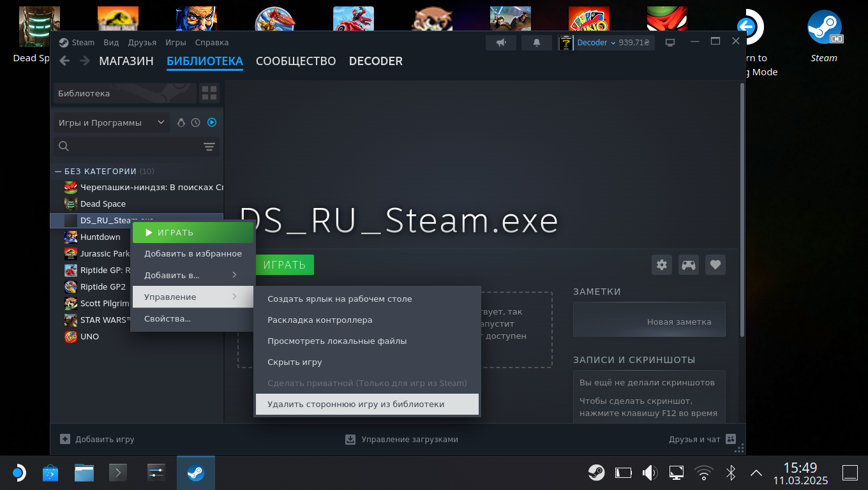Switch to Big Picture mode via monitor icon
This screenshot has height=490, width=868.
point(670,43)
